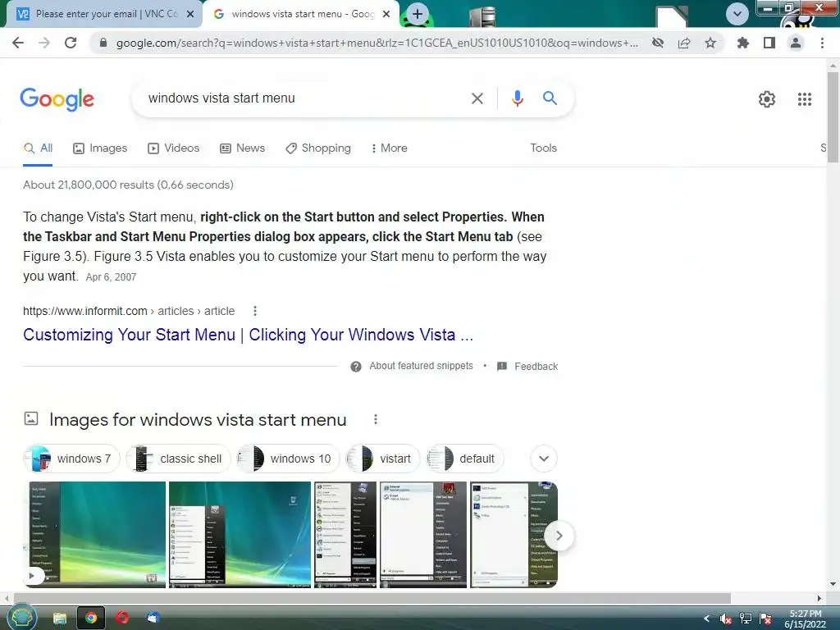Open the tab search dropdown arrow
The width and height of the screenshot is (840, 630).
[737, 14]
